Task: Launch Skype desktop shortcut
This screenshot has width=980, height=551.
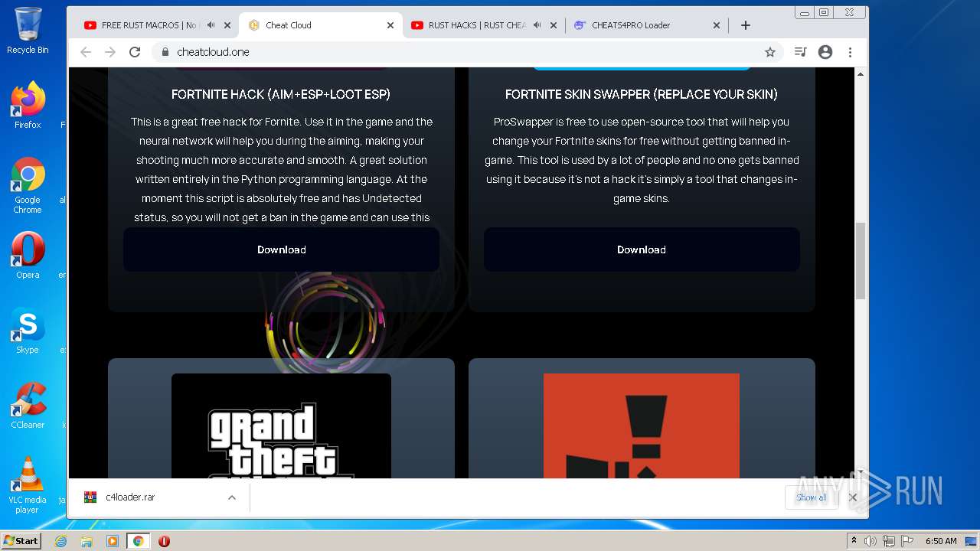Action: click(28, 331)
